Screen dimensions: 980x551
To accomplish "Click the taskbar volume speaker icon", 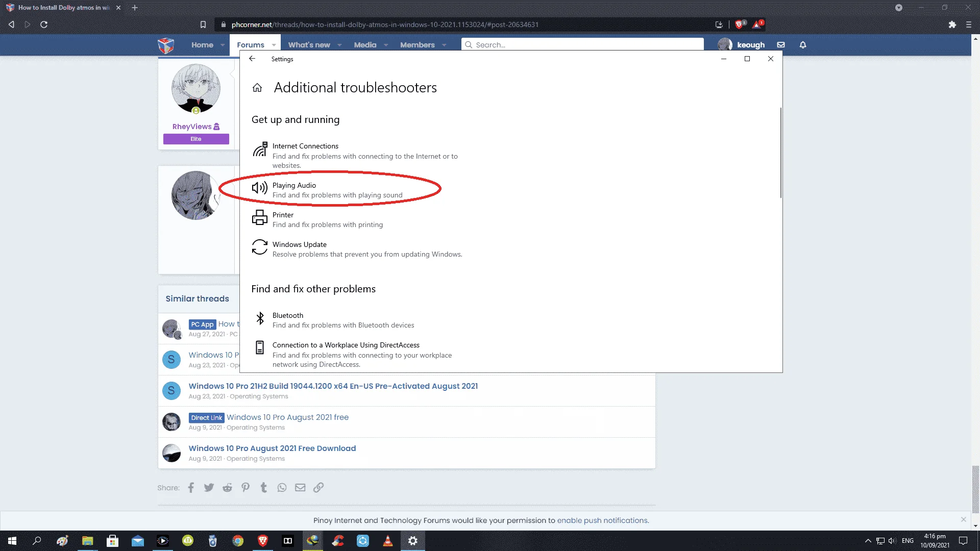I will (x=892, y=541).
